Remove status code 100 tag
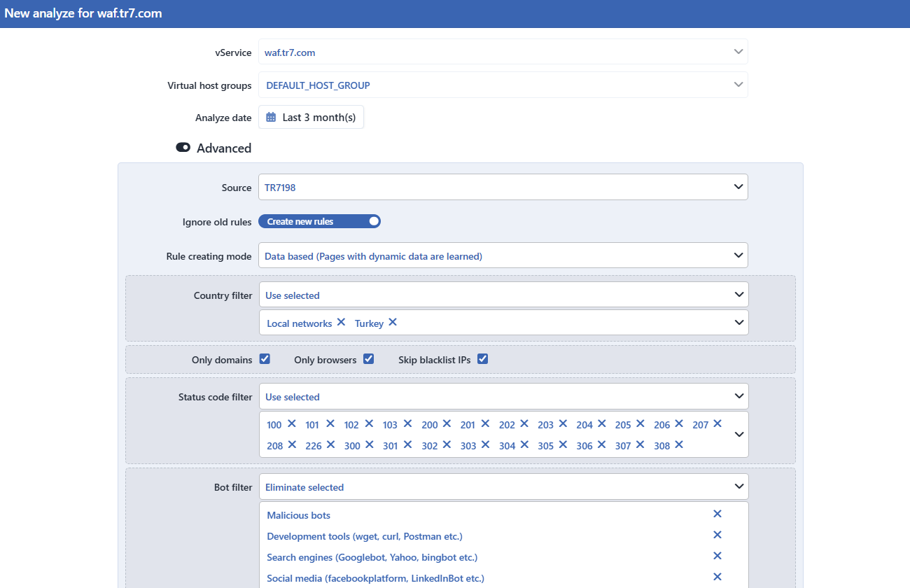The width and height of the screenshot is (910, 588). (x=292, y=423)
